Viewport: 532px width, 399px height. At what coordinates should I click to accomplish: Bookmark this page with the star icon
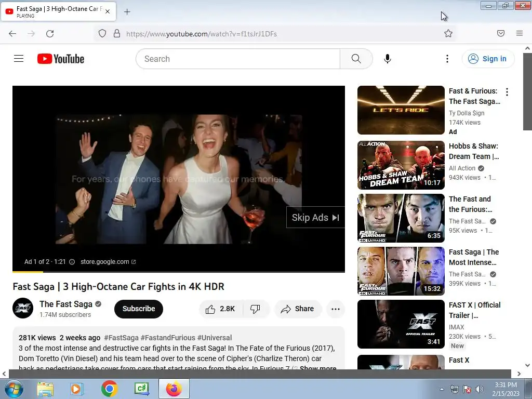(448, 33)
